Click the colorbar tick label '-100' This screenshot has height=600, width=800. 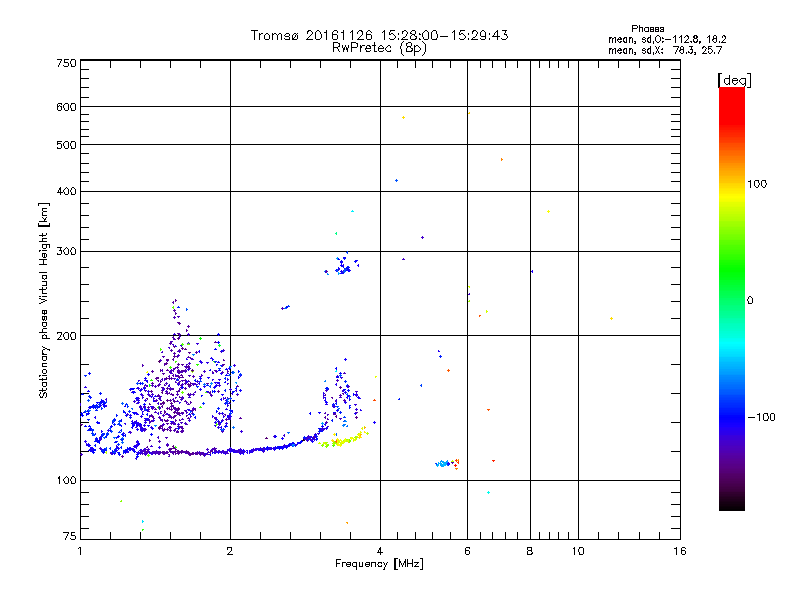click(x=761, y=417)
